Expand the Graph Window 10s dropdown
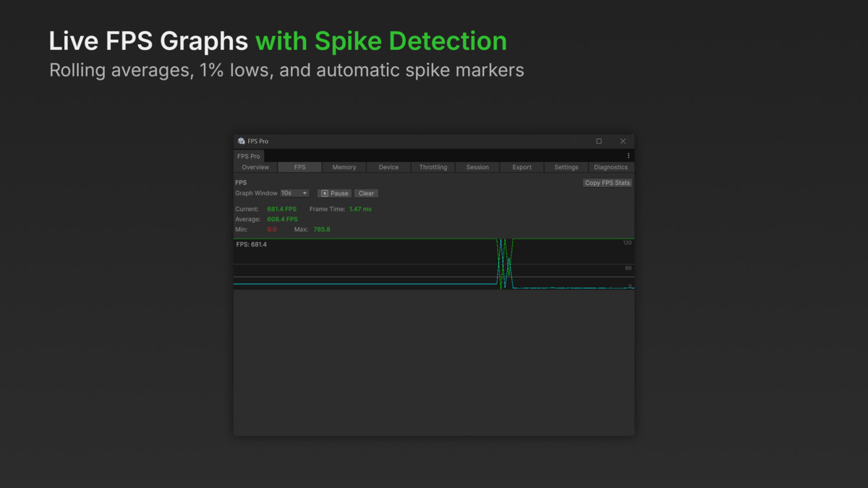Image resolution: width=868 pixels, height=488 pixels. (x=294, y=193)
